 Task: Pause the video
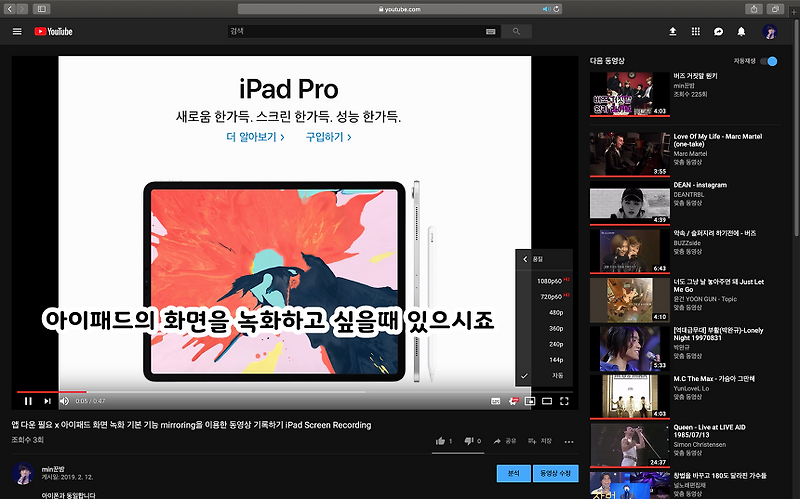(28, 401)
